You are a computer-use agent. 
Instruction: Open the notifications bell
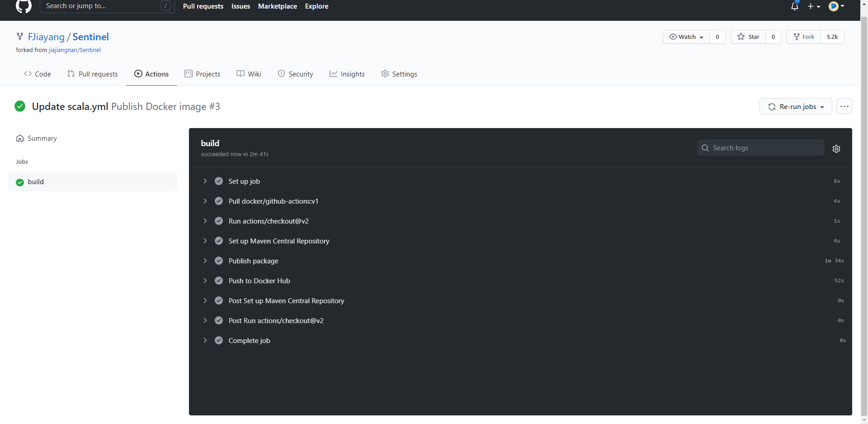(x=794, y=6)
